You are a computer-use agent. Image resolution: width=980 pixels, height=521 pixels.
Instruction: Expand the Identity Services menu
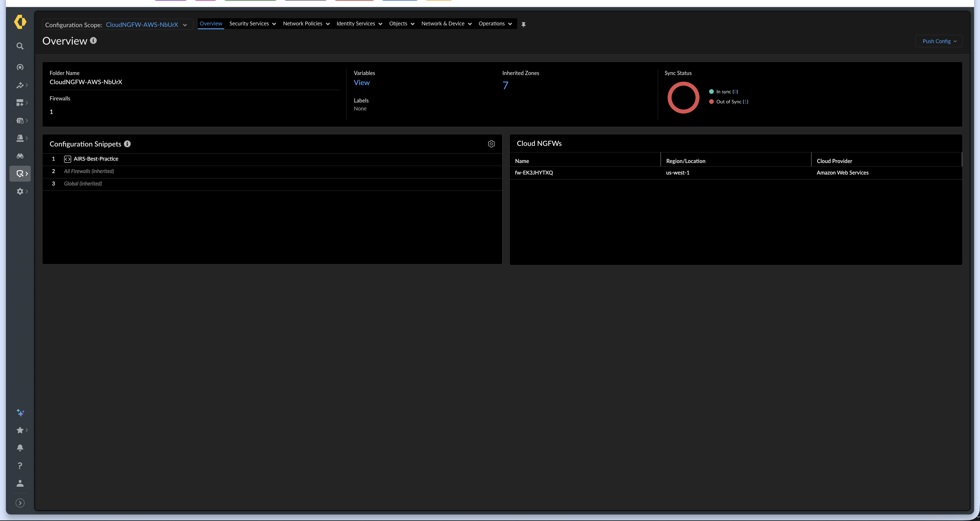(359, 24)
